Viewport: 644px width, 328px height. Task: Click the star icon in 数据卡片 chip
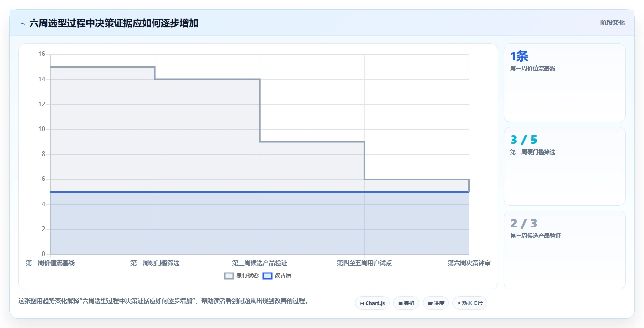(459, 303)
